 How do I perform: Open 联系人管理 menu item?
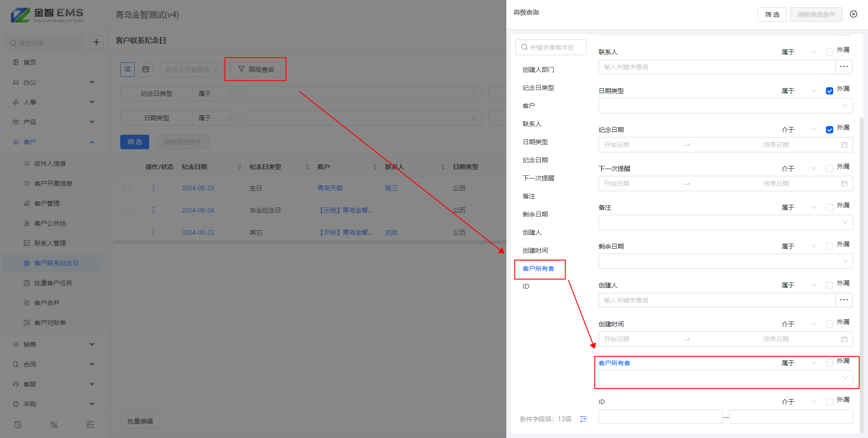click(50, 243)
